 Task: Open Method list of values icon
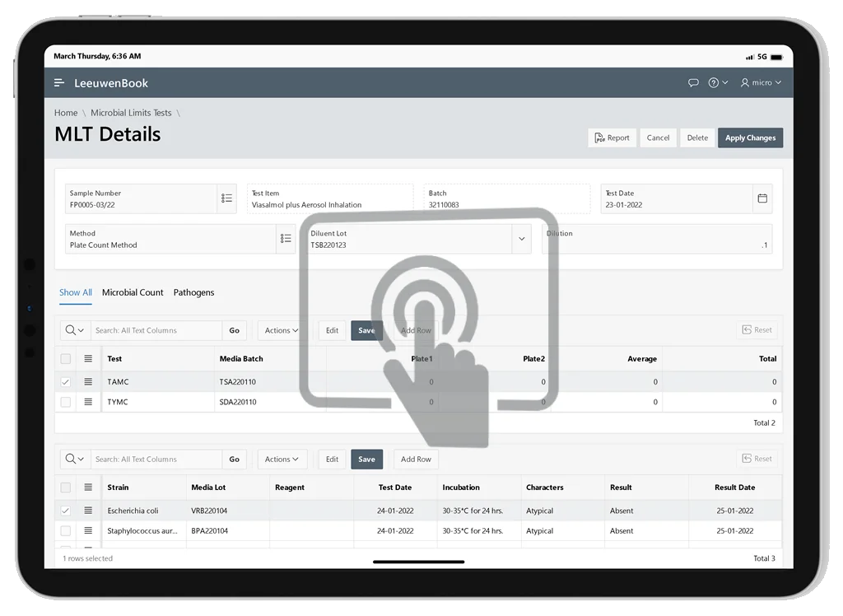286,239
